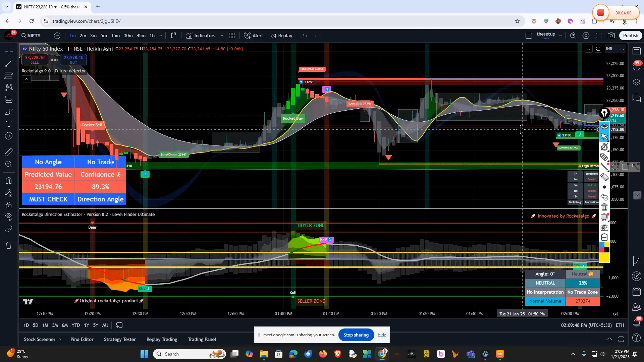Start bar Replay mode

click(x=281, y=36)
